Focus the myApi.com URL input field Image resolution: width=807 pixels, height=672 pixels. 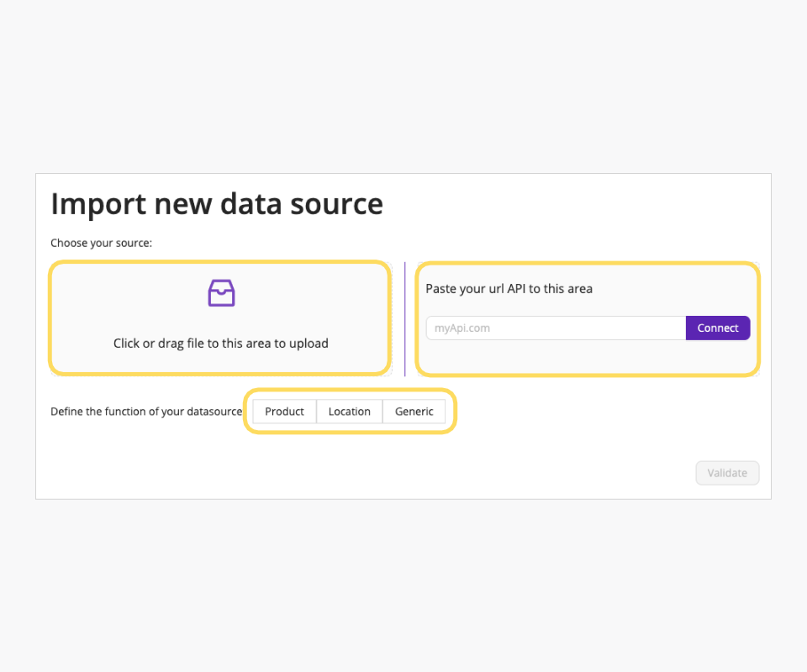coord(556,328)
